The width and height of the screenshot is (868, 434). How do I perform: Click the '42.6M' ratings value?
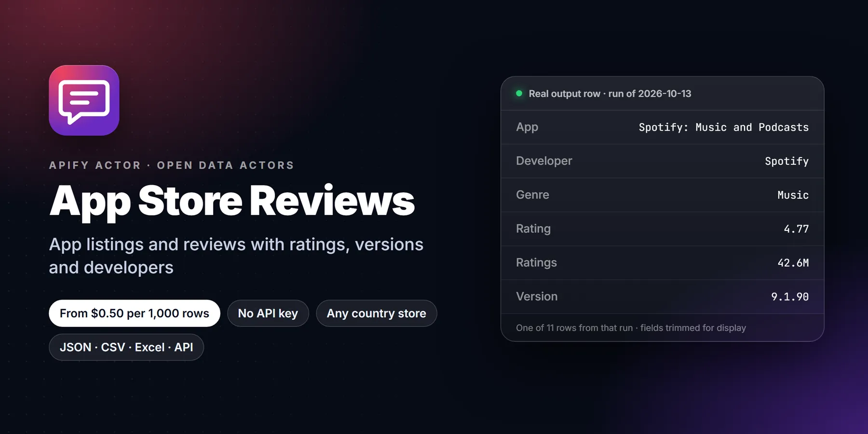(x=793, y=263)
